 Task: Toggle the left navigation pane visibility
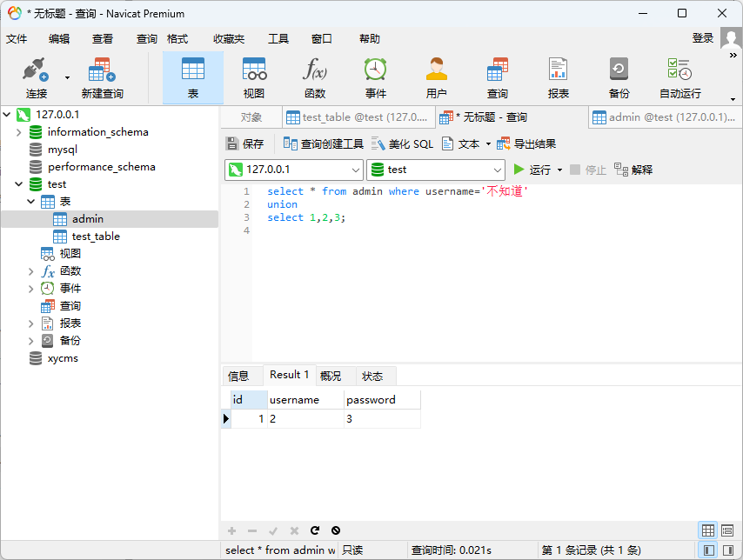click(x=708, y=550)
